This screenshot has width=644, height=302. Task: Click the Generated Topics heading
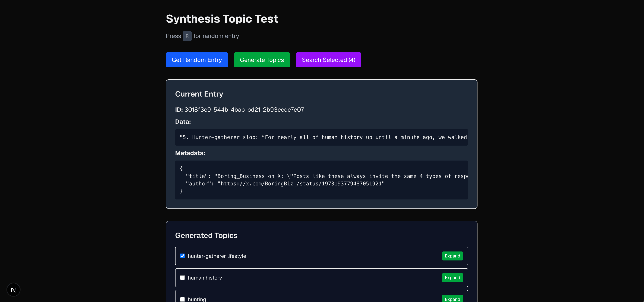pyautogui.click(x=206, y=236)
